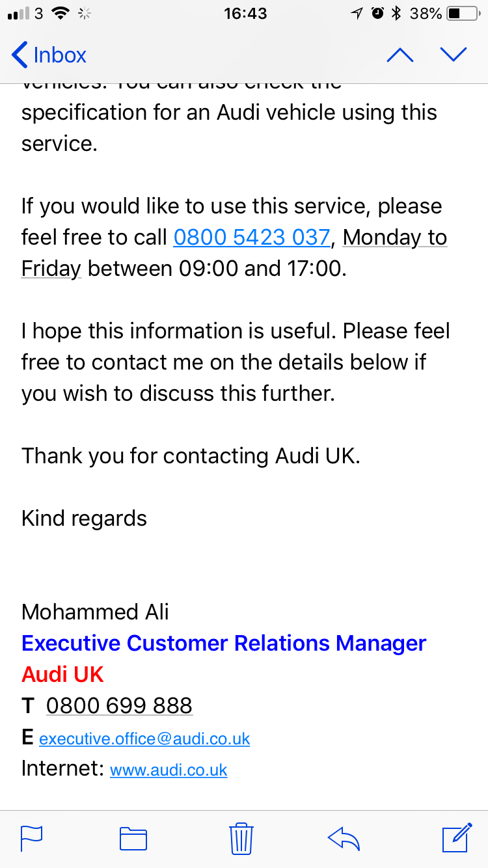Tap the reply arrow icon

(x=344, y=838)
